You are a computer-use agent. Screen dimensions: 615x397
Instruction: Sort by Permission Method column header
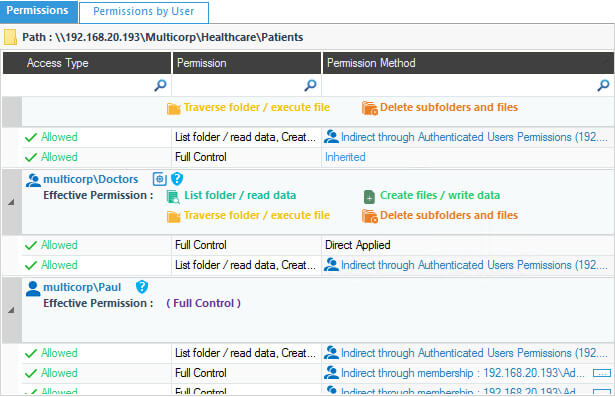(x=468, y=63)
